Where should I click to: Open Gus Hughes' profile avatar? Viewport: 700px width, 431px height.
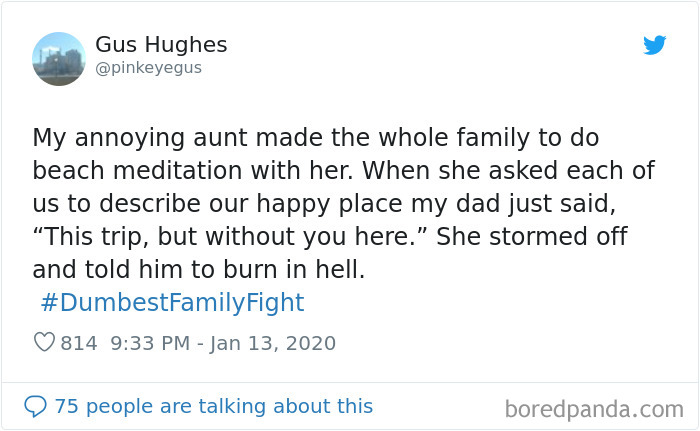59,59
